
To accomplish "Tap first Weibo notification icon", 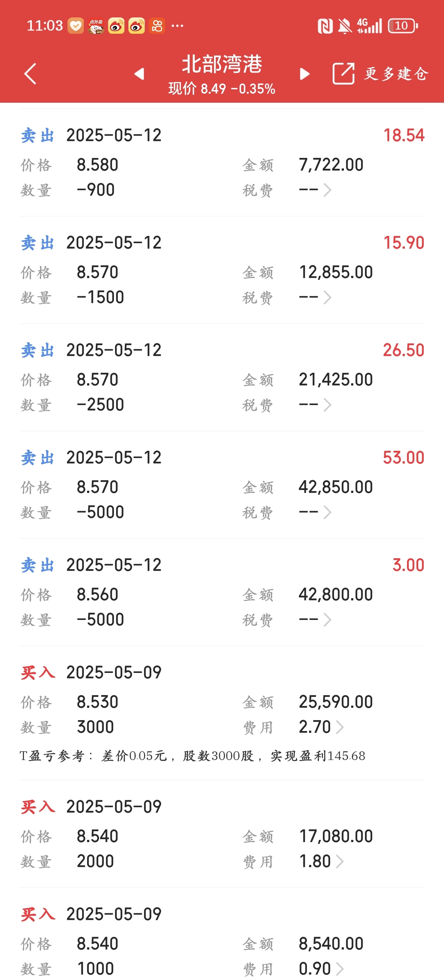I will [116, 26].
